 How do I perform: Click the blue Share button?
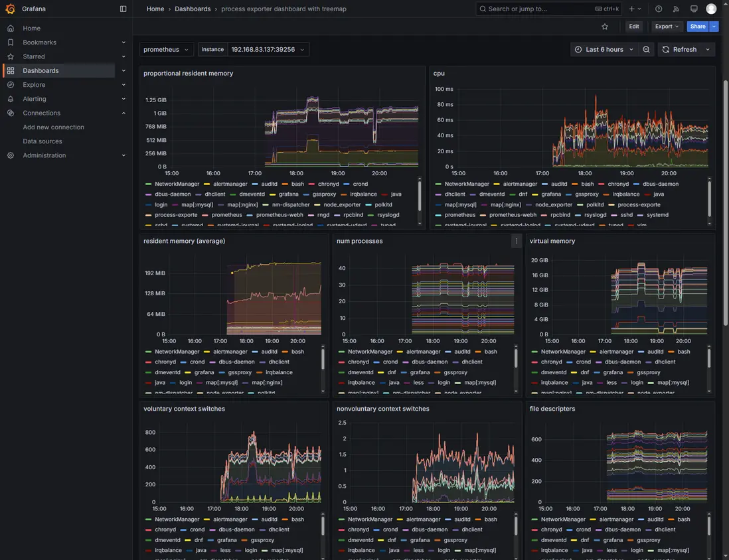697,27
